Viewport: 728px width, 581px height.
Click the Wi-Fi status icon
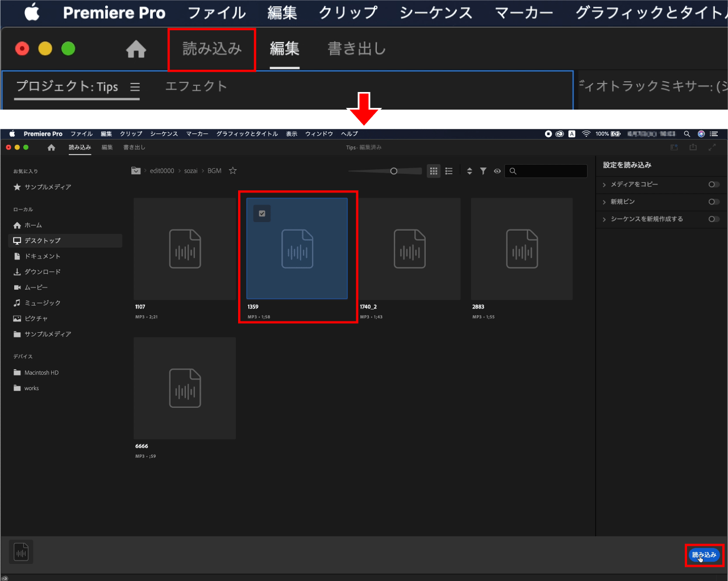586,134
